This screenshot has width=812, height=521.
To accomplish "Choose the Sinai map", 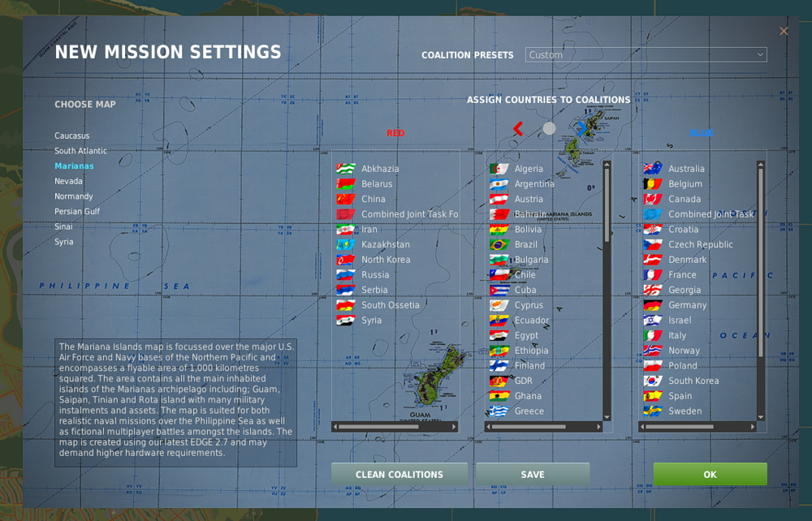I will point(63,226).
